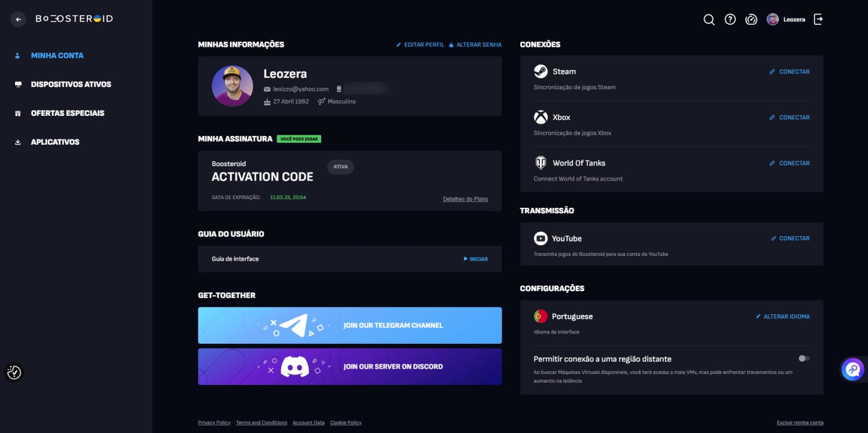Click the ACTIVATION CODE plan title
The image size is (868, 433).
[262, 177]
